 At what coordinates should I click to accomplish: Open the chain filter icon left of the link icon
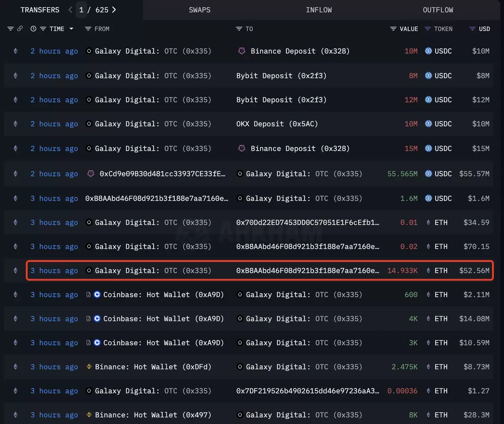(x=10, y=29)
